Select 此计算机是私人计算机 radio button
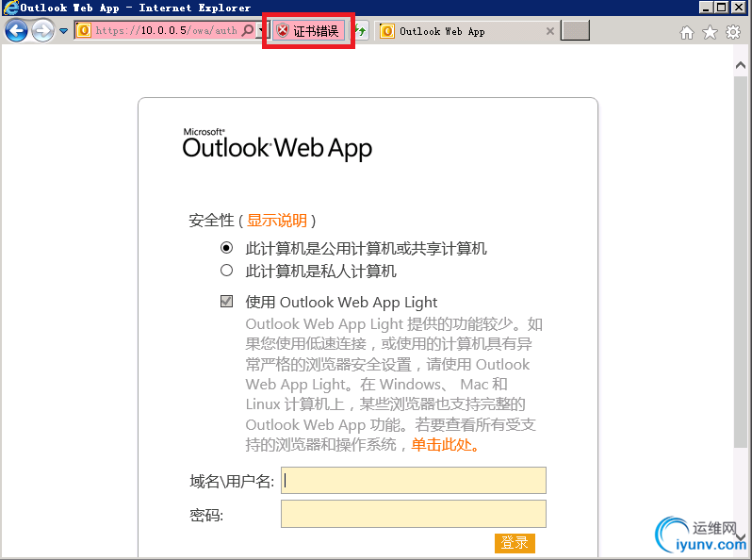The image size is (752, 560). [226, 271]
